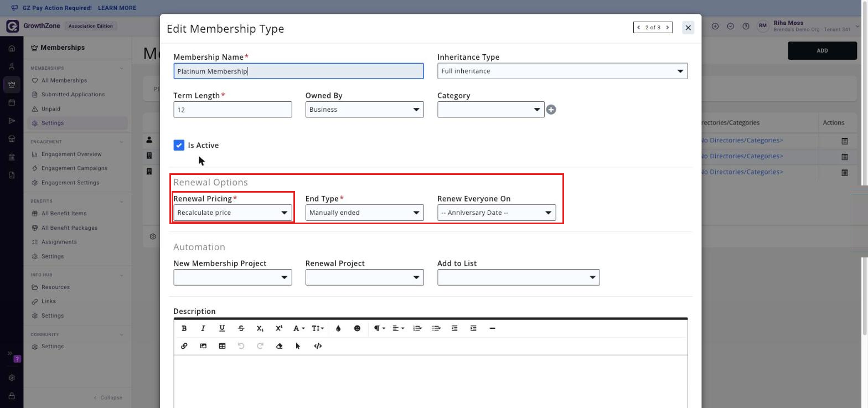
Task: Click the Membership Name input field
Action: point(298,71)
